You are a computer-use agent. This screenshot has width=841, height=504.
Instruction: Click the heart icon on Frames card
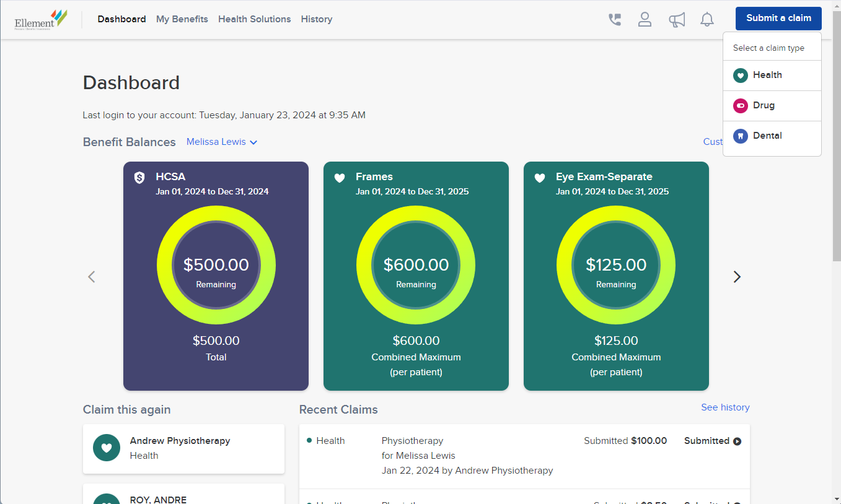click(x=340, y=178)
